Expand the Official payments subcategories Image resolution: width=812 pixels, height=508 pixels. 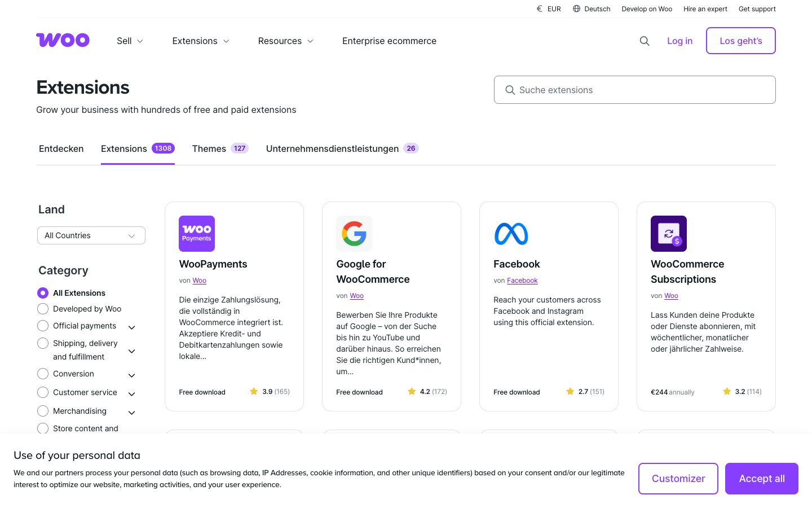tap(132, 327)
